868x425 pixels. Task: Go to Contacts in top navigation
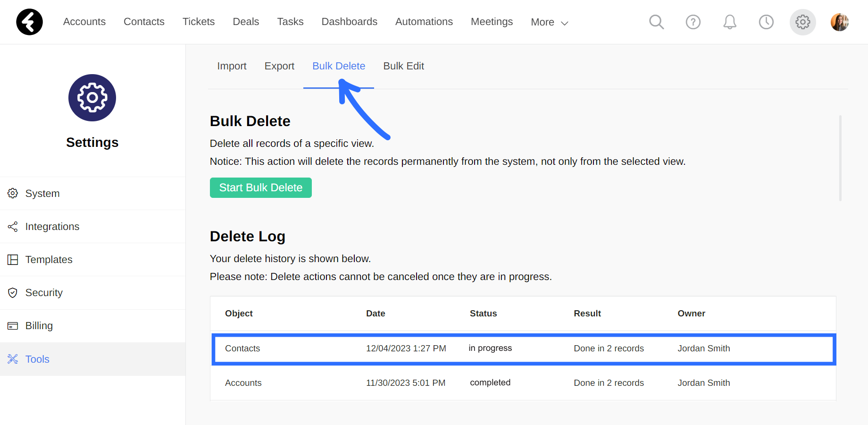click(144, 22)
